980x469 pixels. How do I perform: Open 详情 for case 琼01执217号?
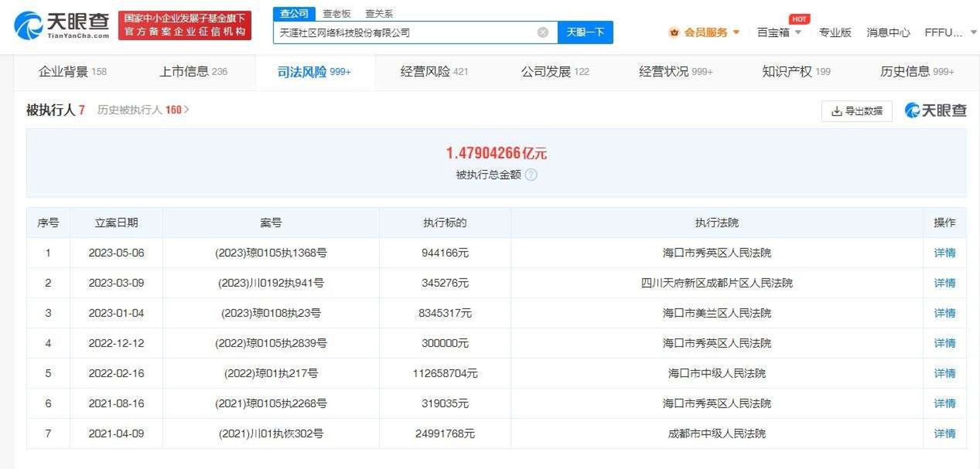pos(944,373)
